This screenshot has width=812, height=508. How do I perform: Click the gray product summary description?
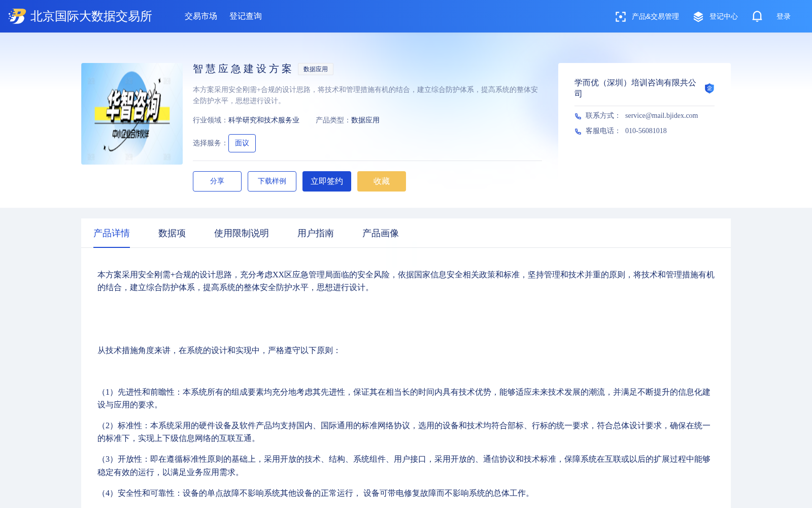click(365, 95)
